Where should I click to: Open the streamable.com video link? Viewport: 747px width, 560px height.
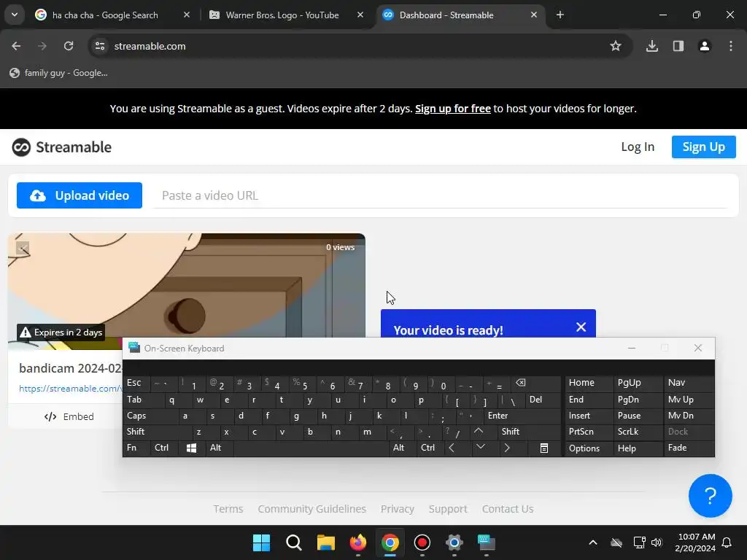71,388
